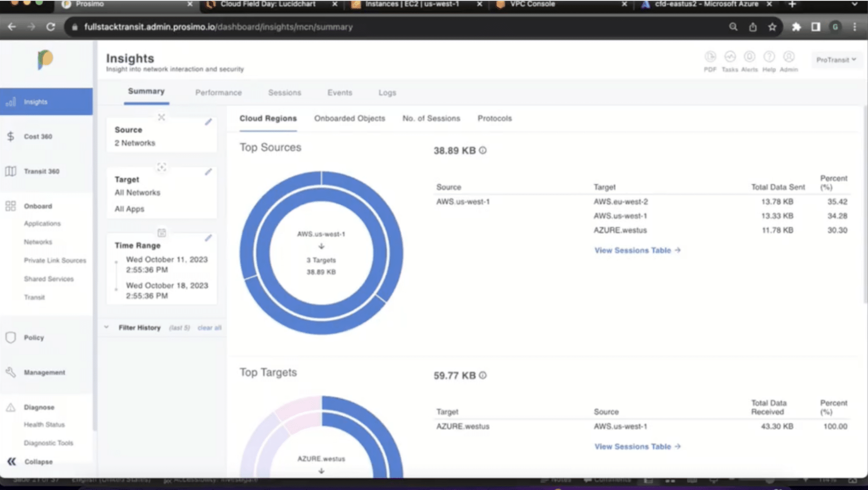868x490 pixels.
Task: Switch to the Performance tab
Action: 218,92
